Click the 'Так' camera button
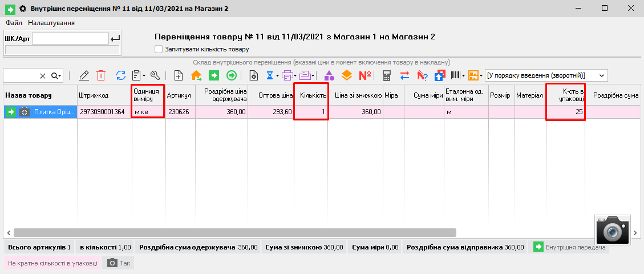This screenshot has width=644, height=274. [x=118, y=263]
